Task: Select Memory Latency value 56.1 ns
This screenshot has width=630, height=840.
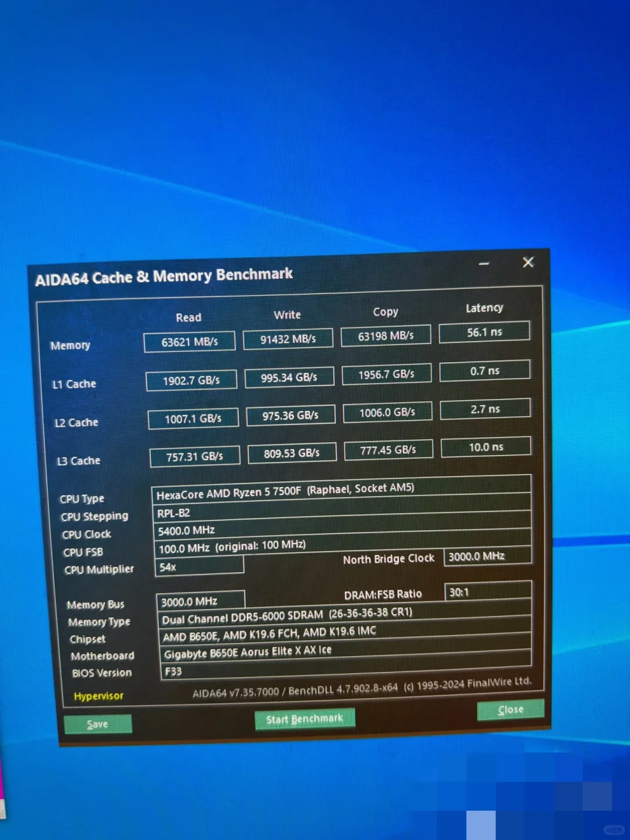Action: point(484,332)
